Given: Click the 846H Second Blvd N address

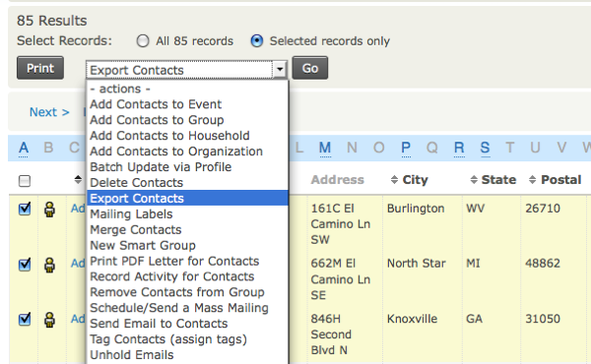Looking at the screenshot, I should tap(331, 334).
